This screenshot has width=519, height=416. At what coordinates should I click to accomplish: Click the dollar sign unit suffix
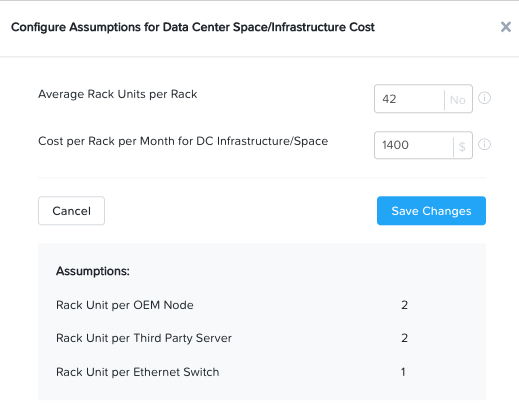[x=462, y=146]
